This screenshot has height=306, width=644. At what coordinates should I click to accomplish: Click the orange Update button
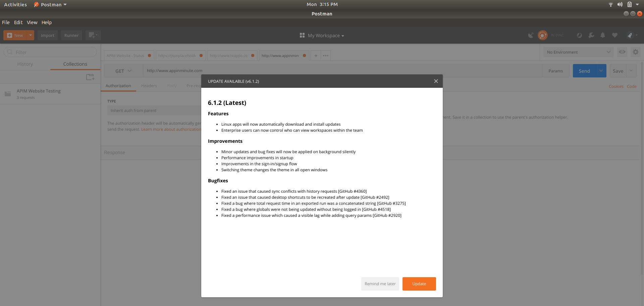tap(419, 284)
